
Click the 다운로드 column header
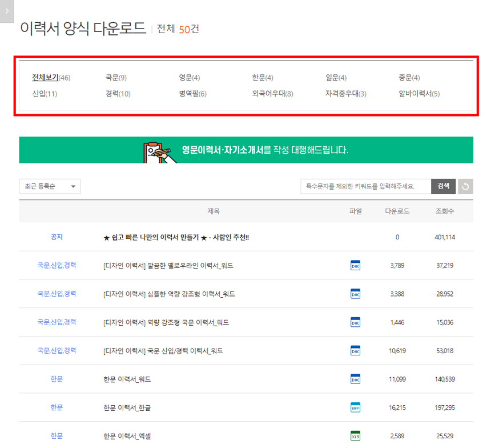(397, 211)
